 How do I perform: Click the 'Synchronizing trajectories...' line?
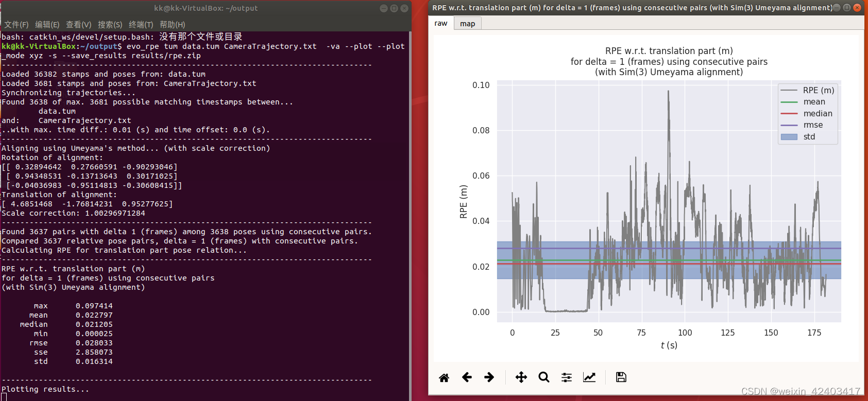69,93
